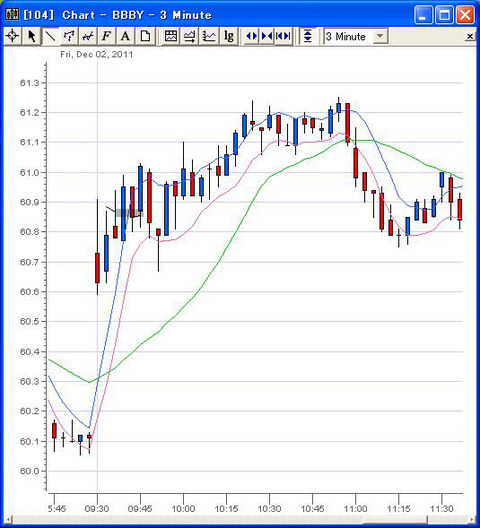Viewport: 480px width, 528px height.
Task: Click the chart window title icon
Action: click(11, 14)
